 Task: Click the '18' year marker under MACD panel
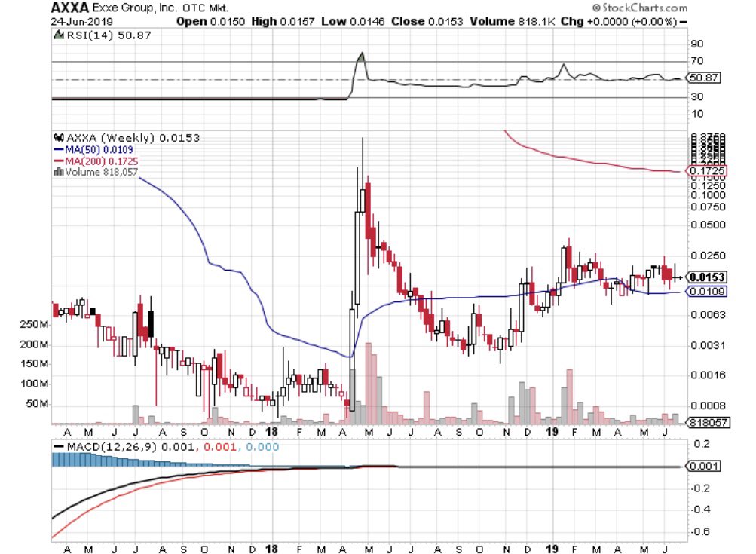[271, 549]
